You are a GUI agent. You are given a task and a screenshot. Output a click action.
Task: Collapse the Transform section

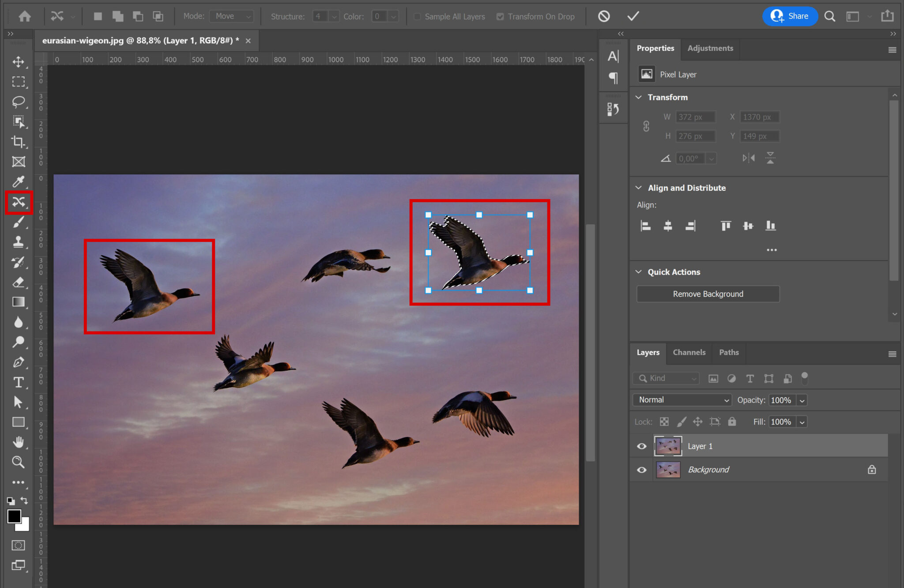click(639, 97)
